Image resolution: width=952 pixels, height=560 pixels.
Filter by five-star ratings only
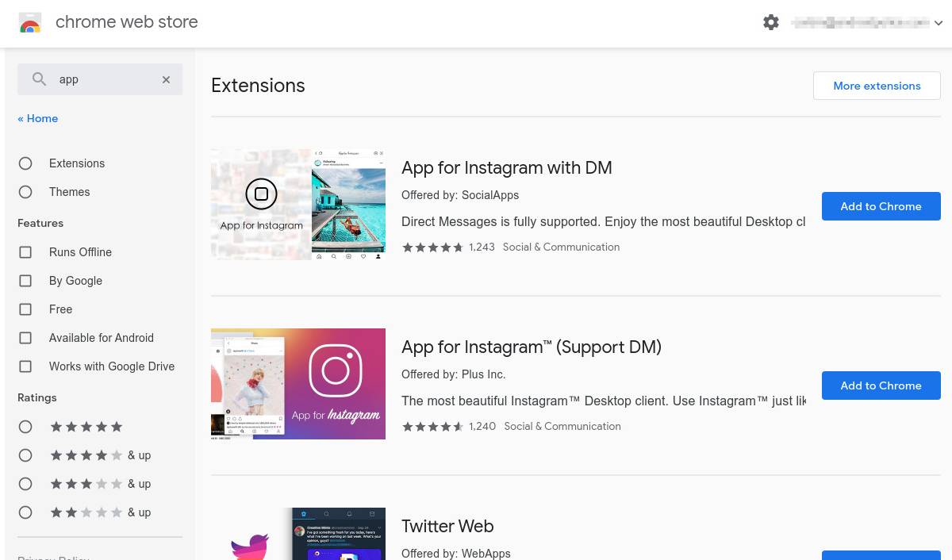(x=25, y=427)
